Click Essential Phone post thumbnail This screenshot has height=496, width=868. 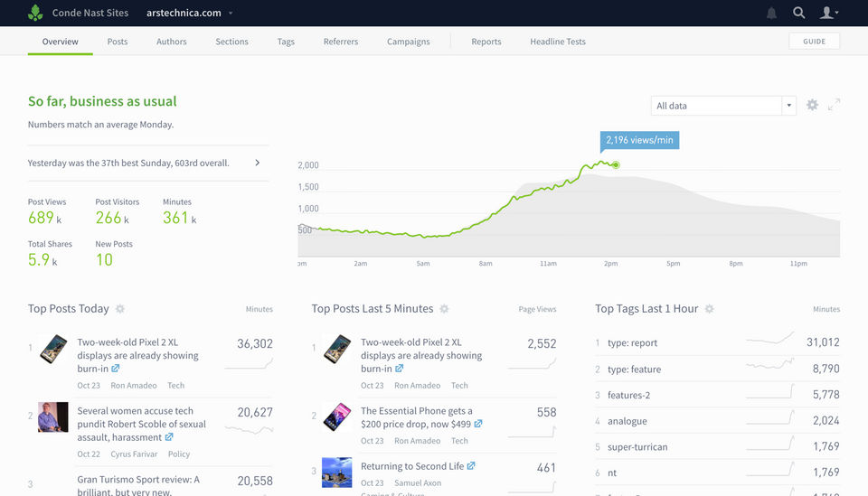tap(336, 416)
